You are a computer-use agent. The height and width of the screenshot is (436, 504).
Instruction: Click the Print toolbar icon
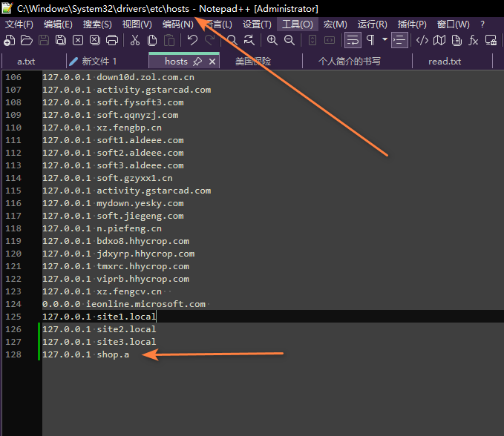tap(112, 40)
